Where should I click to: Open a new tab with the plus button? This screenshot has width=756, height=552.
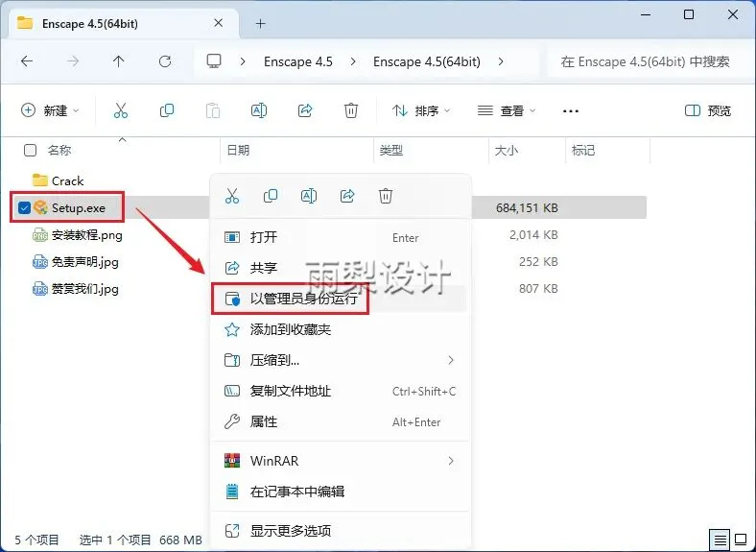pos(260,23)
